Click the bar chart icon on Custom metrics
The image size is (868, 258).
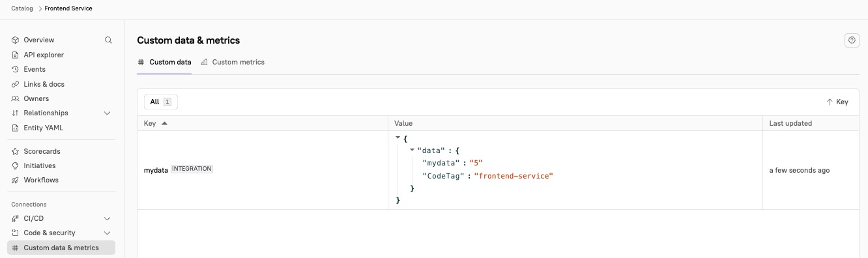pyautogui.click(x=205, y=63)
